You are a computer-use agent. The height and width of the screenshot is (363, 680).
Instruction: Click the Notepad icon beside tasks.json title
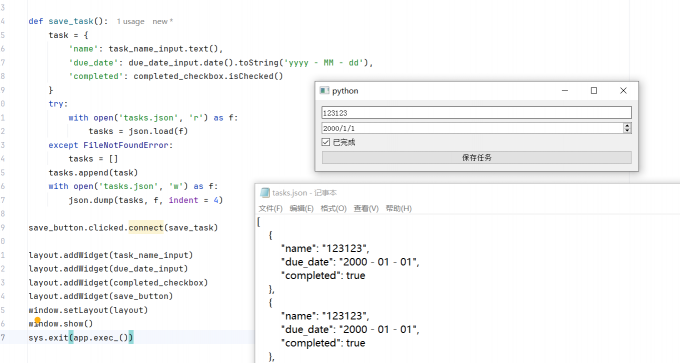pyautogui.click(x=265, y=193)
